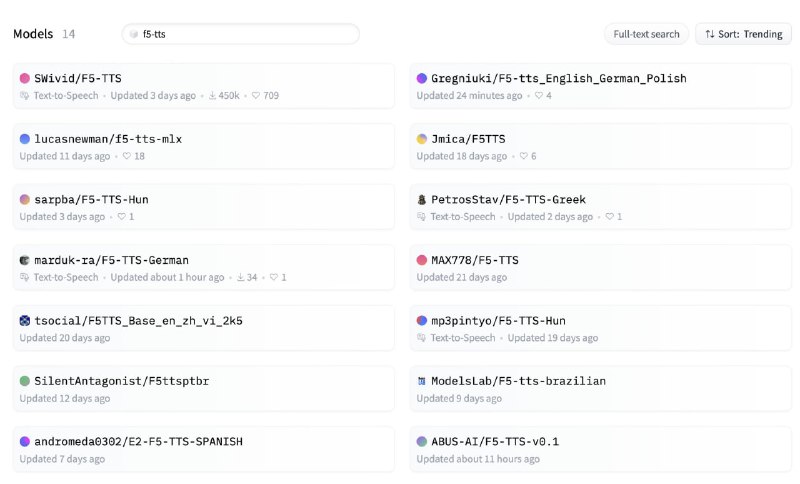Click the ModelsLab avatar icon
This screenshot has height=484, width=800.
421,381
